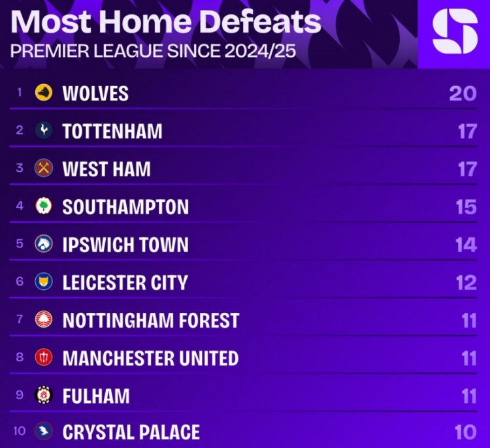Select the Fulham club badge
This screenshot has width=490, height=448.
pos(44,396)
